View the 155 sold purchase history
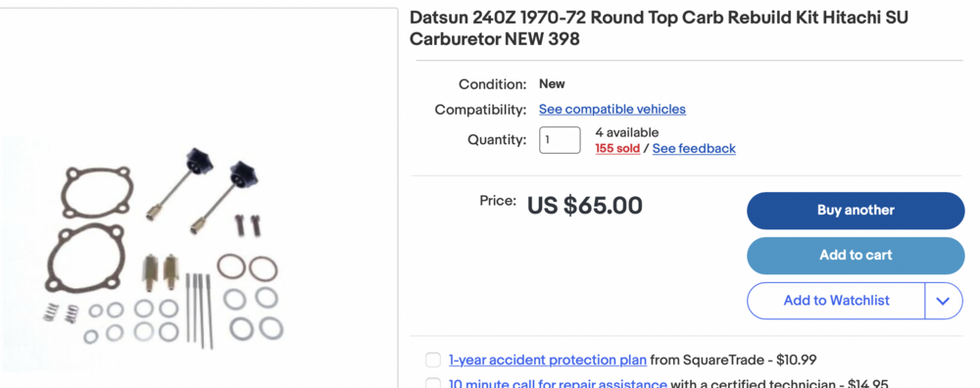Image resolution: width=980 pixels, height=388 pixels. point(616,149)
